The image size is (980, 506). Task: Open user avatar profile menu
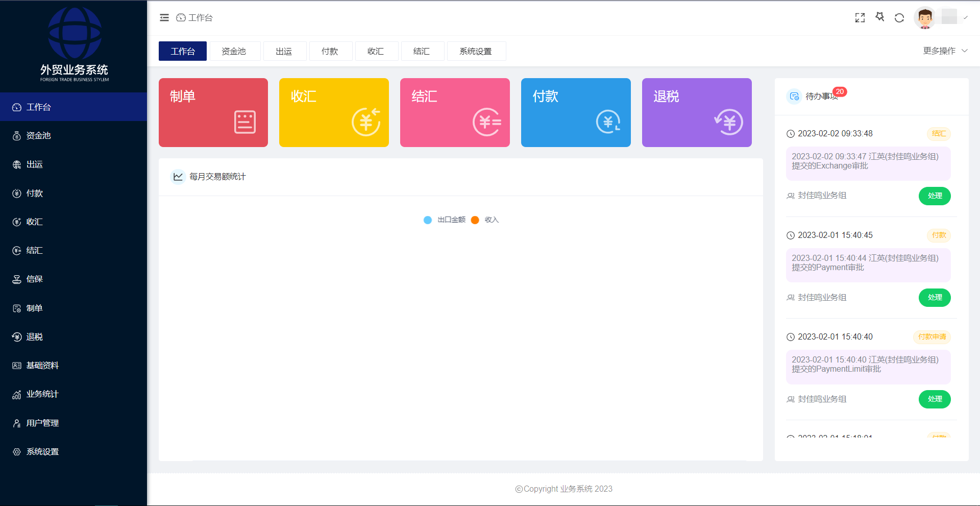[925, 18]
